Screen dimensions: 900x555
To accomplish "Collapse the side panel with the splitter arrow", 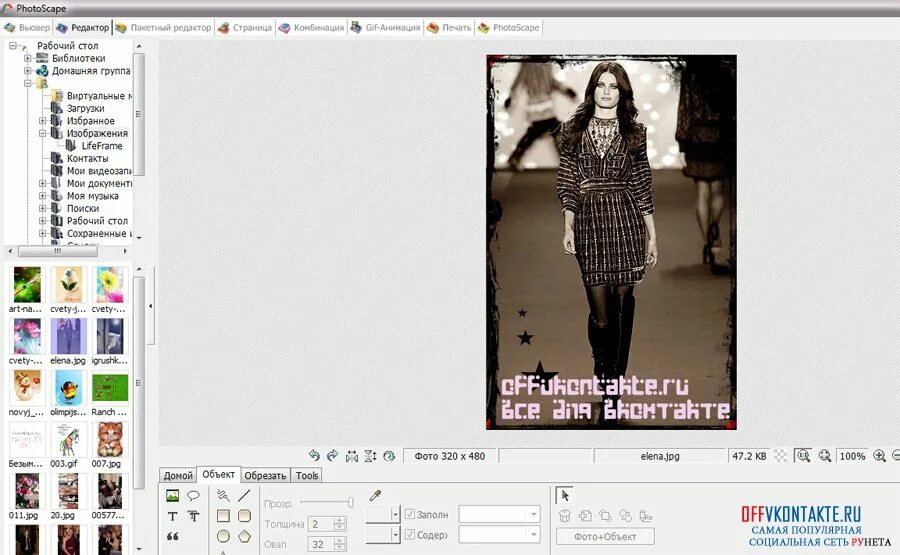I will [x=150, y=306].
